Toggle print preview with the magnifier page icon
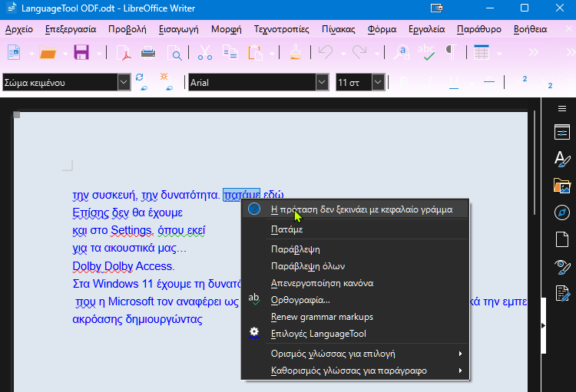Viewport: 576px width, 392px height. click(174, 52)
